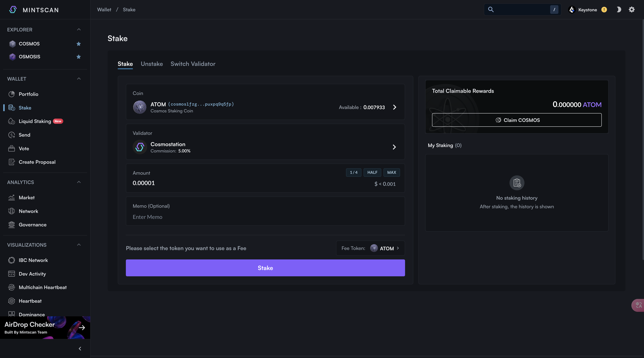Switch to the Switch Validator tab
Screen dimensions: 644x358
pos(193,64)
